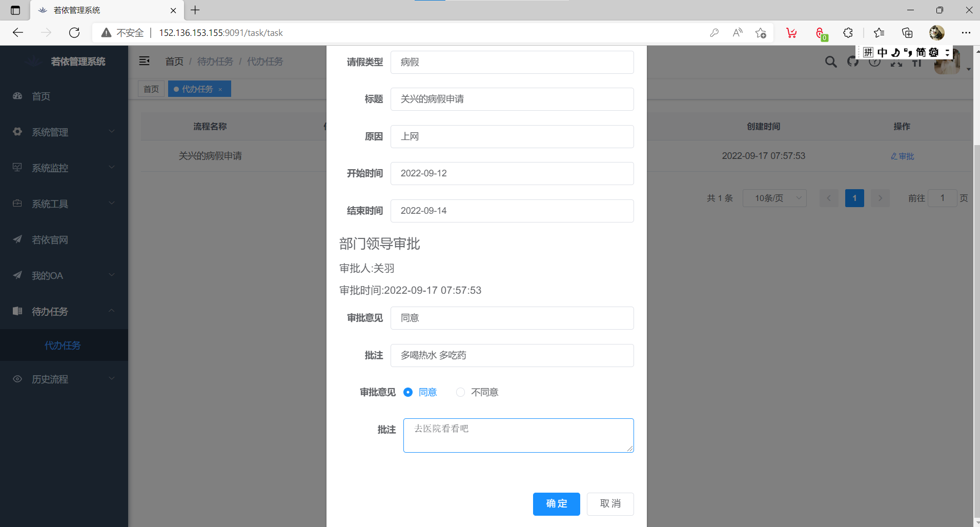This screenshot has height=527, width=980.
Task: Click the header search magnifier icon
Action: point(830,62)
